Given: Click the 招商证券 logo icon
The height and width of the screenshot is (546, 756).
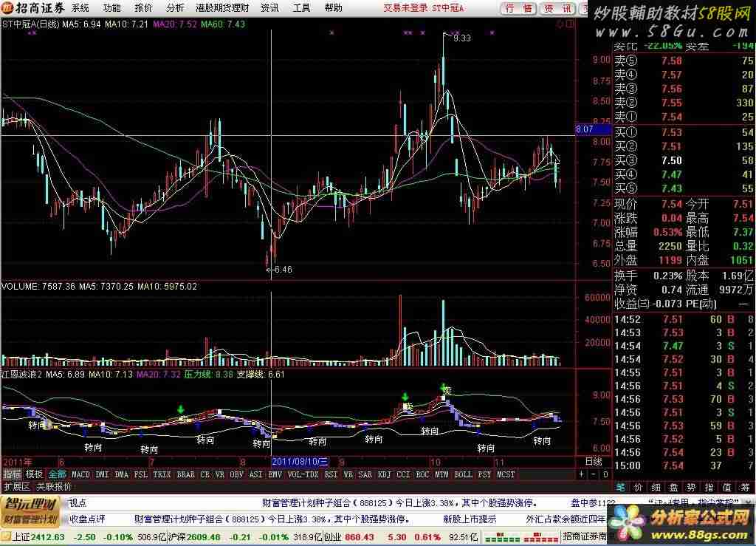Looking at the screenshot, I should 7,7.
